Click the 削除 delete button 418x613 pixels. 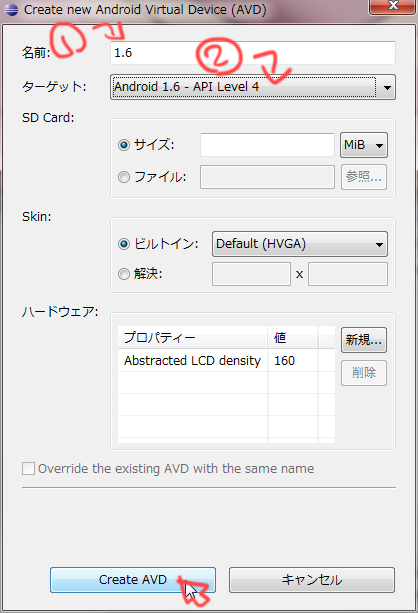(364, 373)
